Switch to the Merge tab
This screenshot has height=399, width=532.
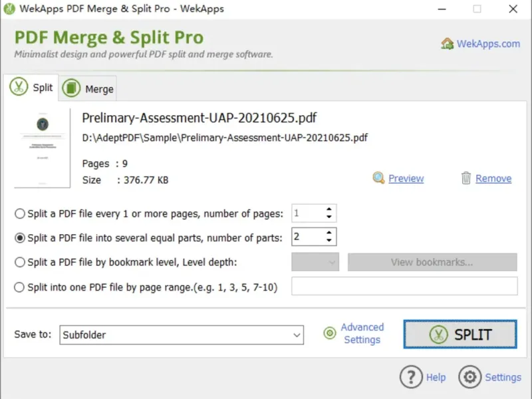click(88, 89)
